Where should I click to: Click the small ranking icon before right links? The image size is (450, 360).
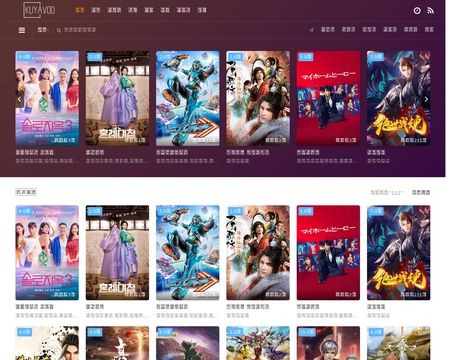312,30
